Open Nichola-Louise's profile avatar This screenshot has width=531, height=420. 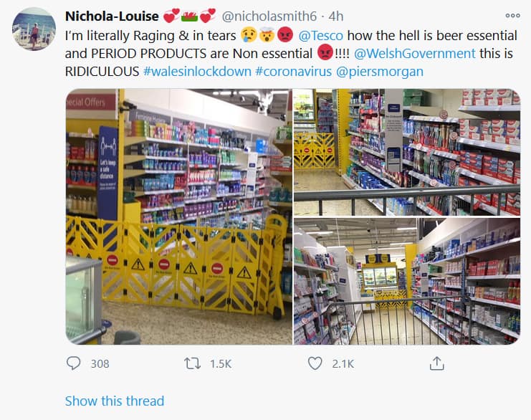34,29
